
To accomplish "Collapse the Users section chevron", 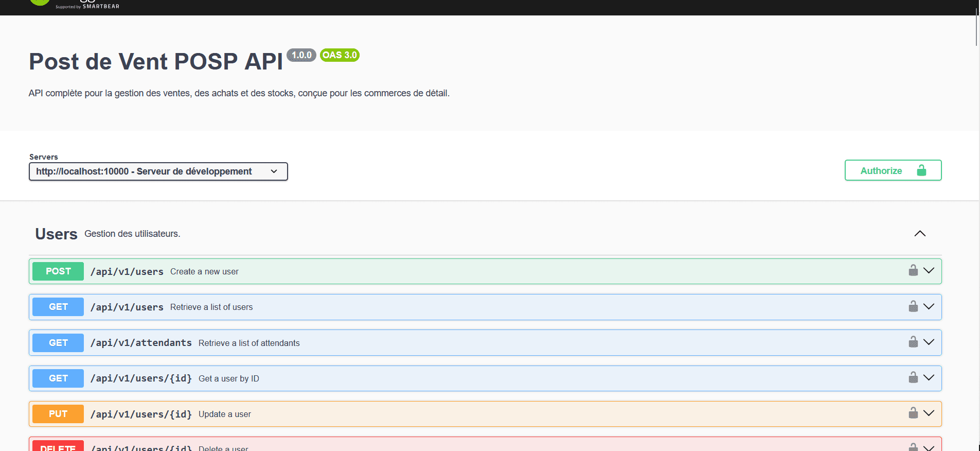I will pos(920,234).
